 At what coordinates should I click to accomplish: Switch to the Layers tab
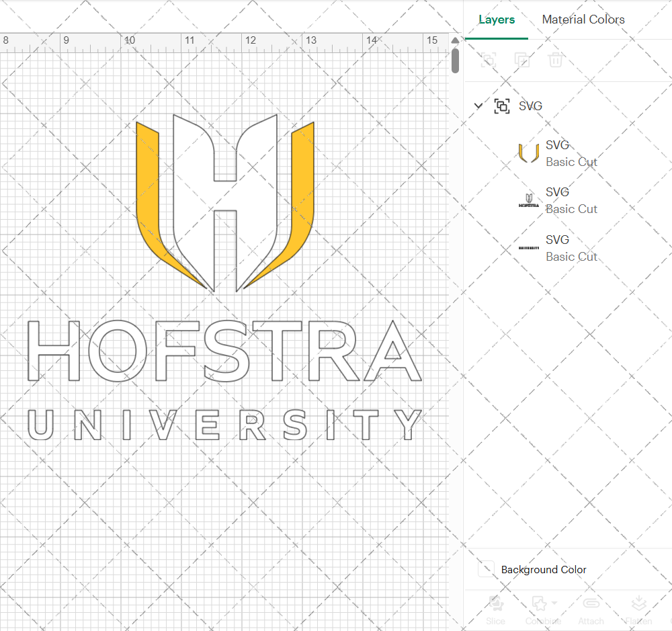point(497,19)
